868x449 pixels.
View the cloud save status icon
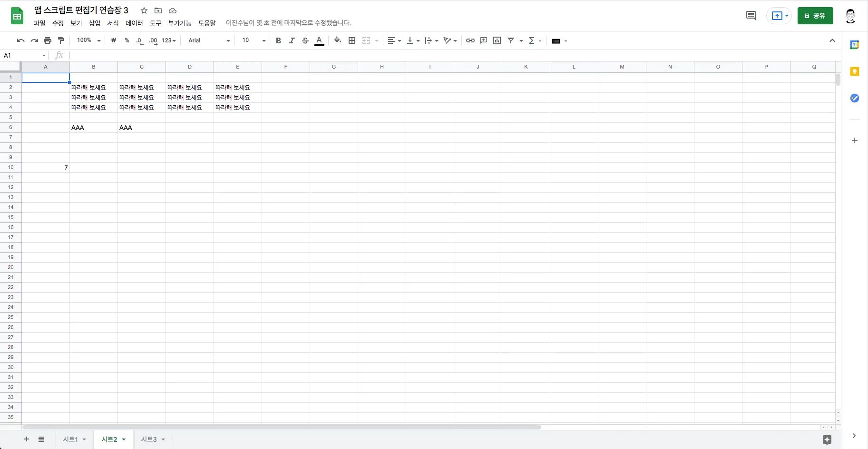pyautogui.click(x=173, y=10)
